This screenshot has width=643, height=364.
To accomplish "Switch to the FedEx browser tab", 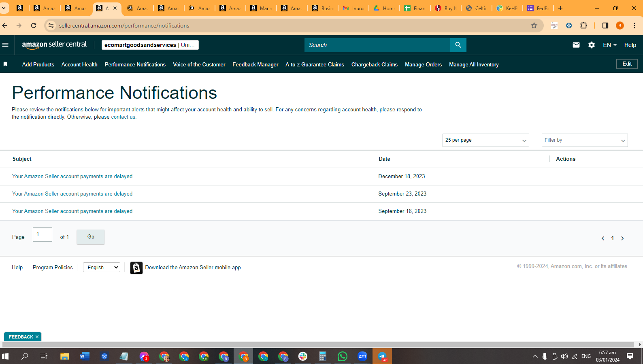I will [538, 8].
